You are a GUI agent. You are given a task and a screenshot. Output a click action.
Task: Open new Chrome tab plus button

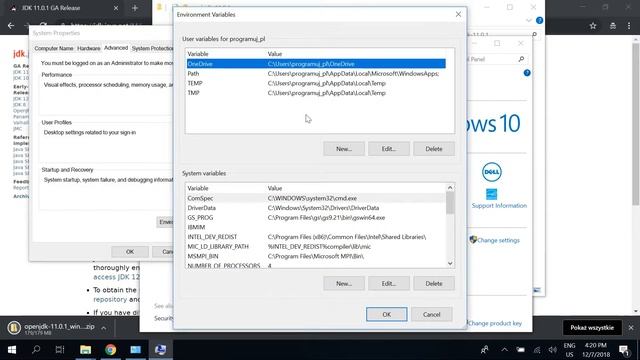click(x=135, y=8)
